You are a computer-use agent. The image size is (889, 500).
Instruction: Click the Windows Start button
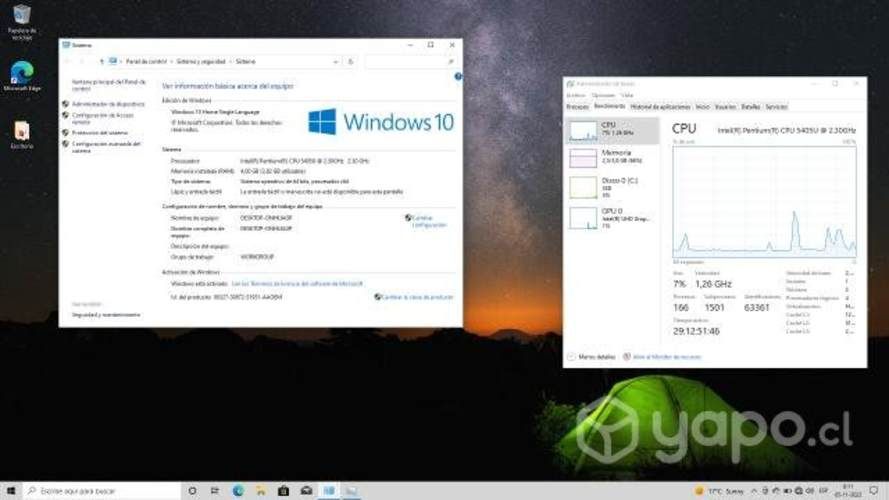pyautogui.click(x=11, y=491)
